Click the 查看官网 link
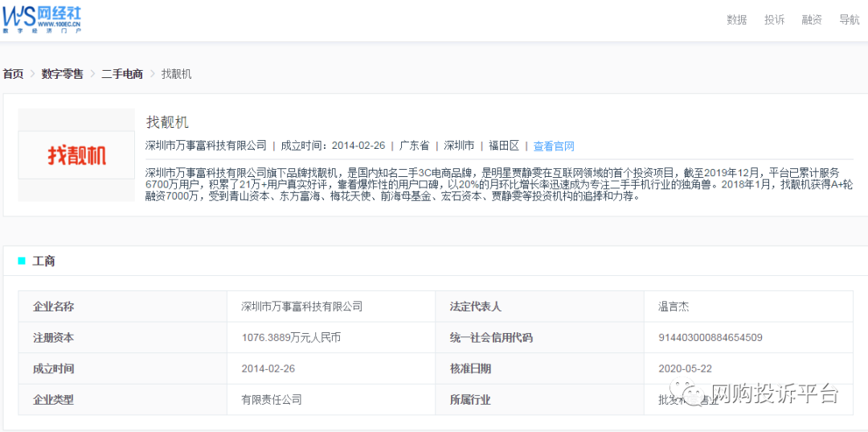 (x=554, y=146)
